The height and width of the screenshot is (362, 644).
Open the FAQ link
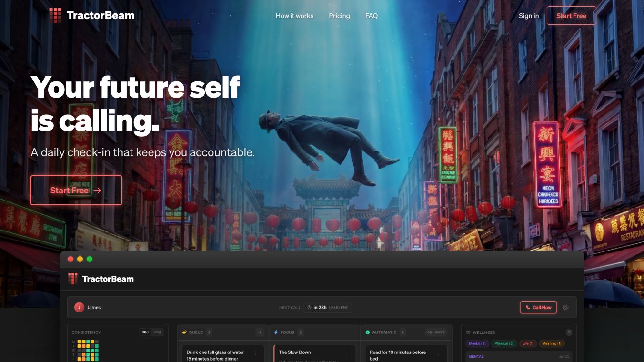[372, 16]
